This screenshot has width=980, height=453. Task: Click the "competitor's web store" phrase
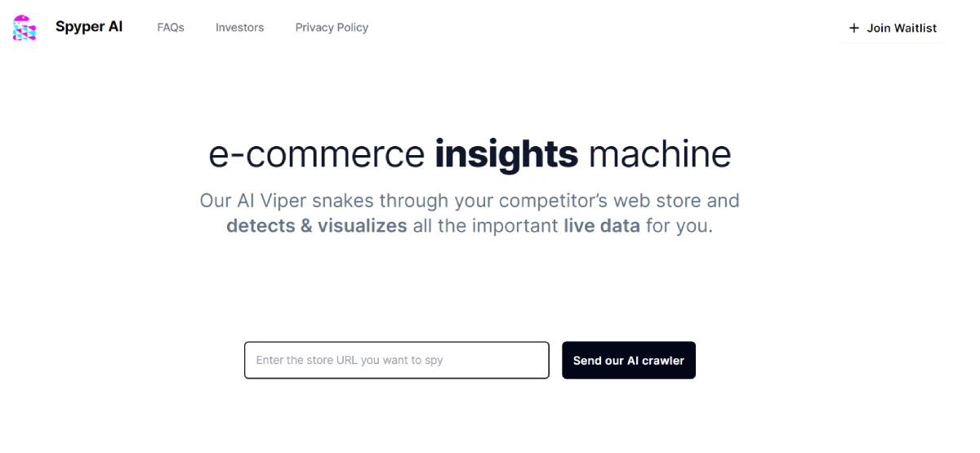618,201
